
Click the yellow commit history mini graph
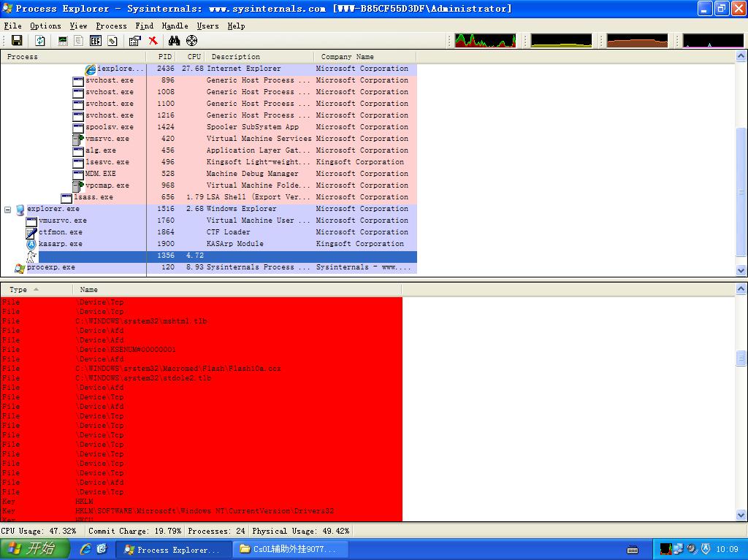pyautogui.click(x=561, y=41)
